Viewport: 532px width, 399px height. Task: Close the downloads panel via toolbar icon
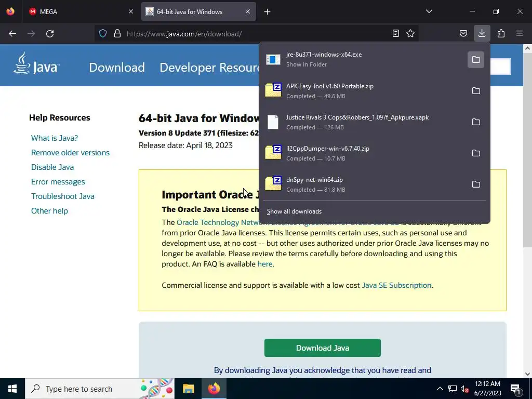(x=482, y=34)
